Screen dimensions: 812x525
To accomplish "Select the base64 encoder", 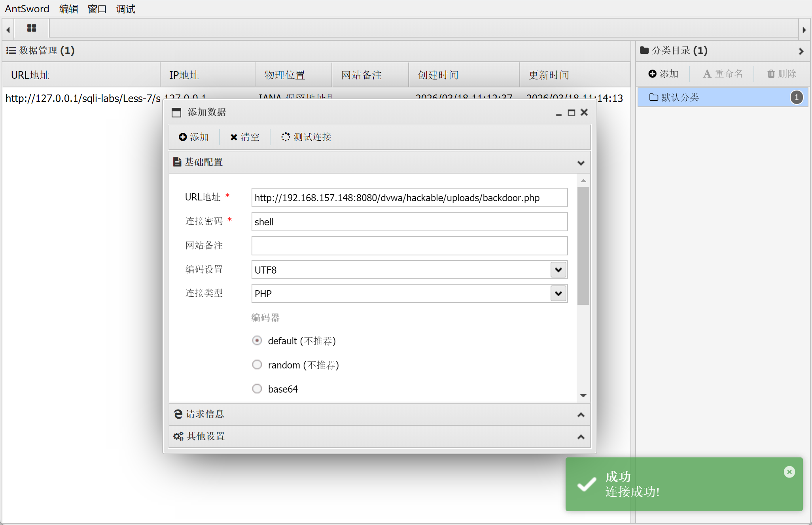I will (x=257, y=389).
